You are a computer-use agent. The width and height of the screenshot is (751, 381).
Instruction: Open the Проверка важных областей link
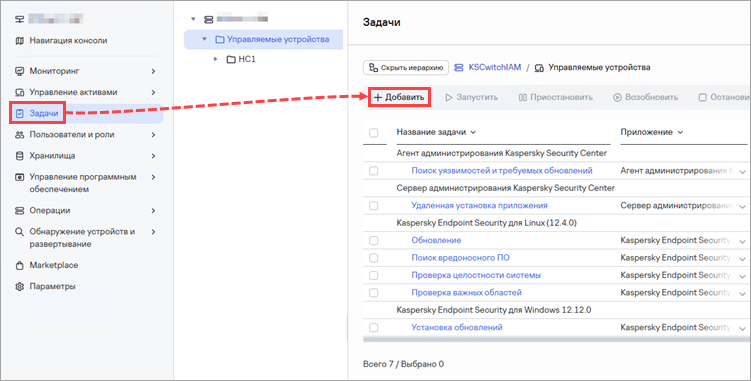coord(467,292)
